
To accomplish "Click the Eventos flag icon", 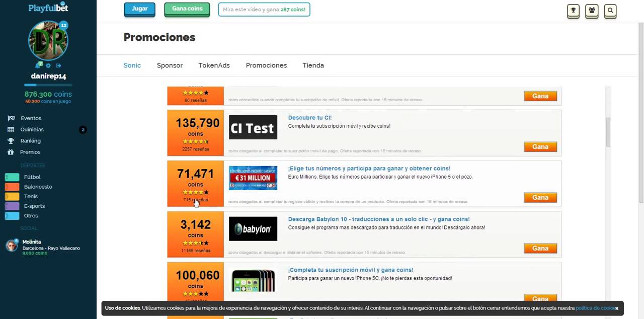I will click(x=11, y=118).
